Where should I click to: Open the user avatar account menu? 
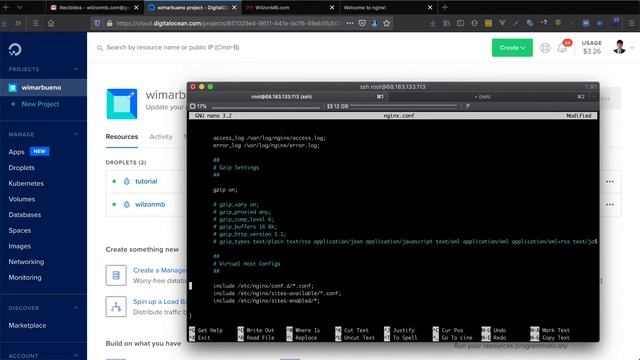pyautogui.click(x=619, y=47)
